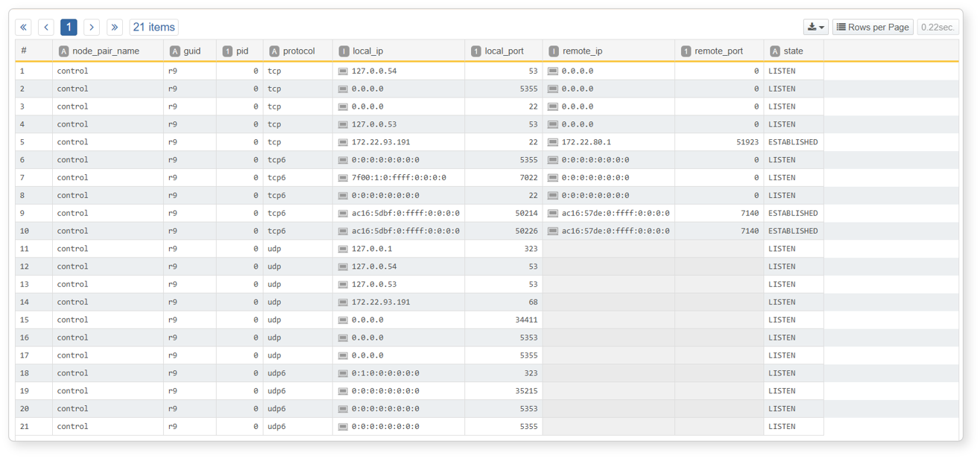
Task: Click type icon beside guid header
Action: click(174, 51)
